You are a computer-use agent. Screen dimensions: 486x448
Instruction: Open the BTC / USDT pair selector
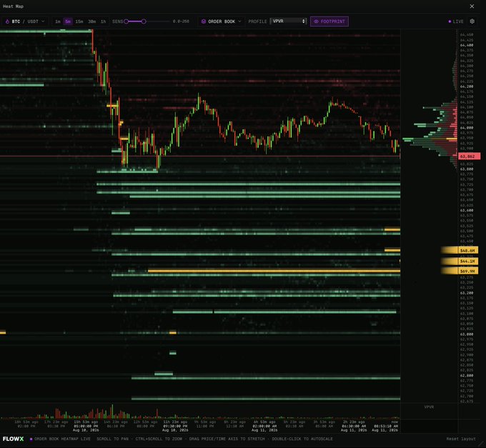pyautogui.click(x=25, y=21)
